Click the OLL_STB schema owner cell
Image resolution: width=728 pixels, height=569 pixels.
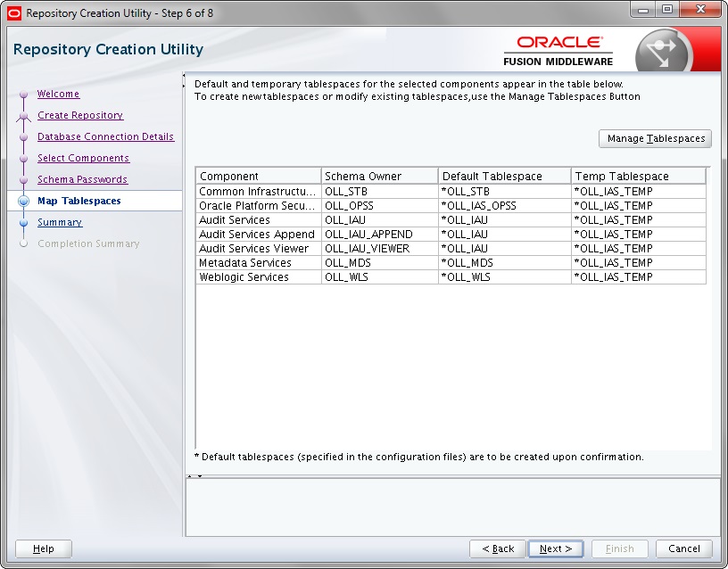click(380, 191)
